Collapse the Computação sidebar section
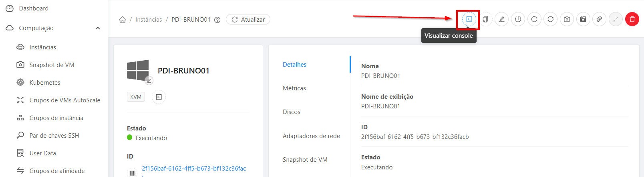Screen dimensions: 644x177 98,28
